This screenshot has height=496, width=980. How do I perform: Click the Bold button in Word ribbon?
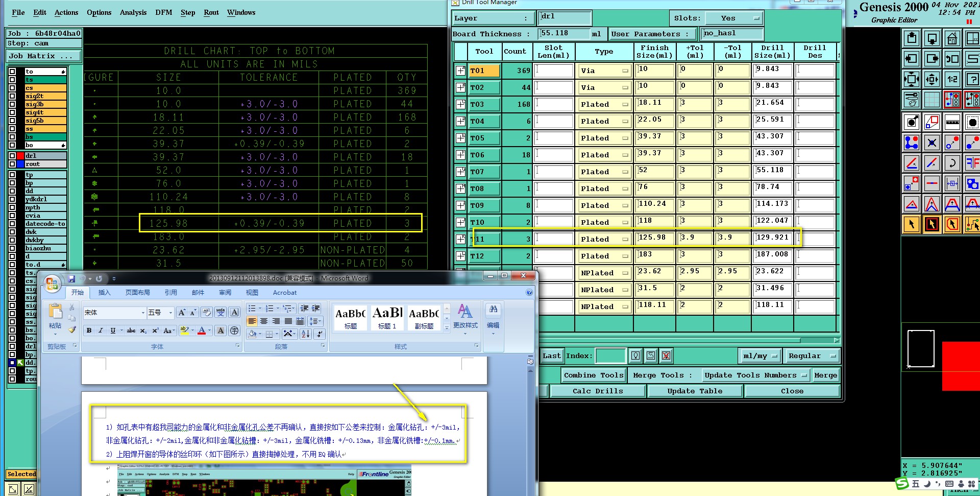pyautogui.click(x=89, y=331)
